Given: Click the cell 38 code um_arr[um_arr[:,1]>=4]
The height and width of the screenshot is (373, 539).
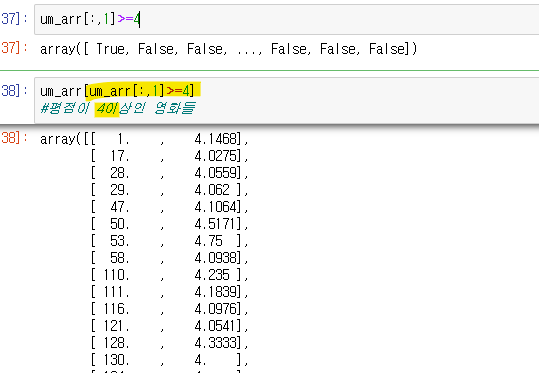Looking at the screenshot, I should [117, 91].
